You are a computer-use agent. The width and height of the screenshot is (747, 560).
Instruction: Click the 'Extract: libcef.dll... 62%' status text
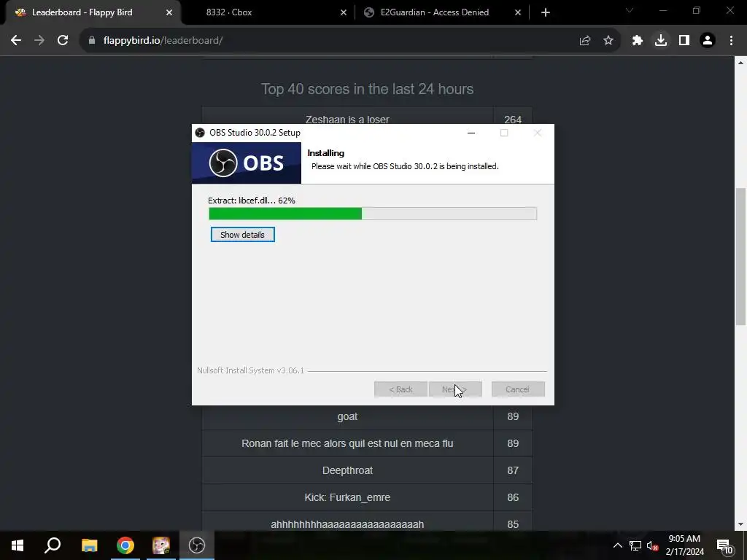(x=252, y=201)
